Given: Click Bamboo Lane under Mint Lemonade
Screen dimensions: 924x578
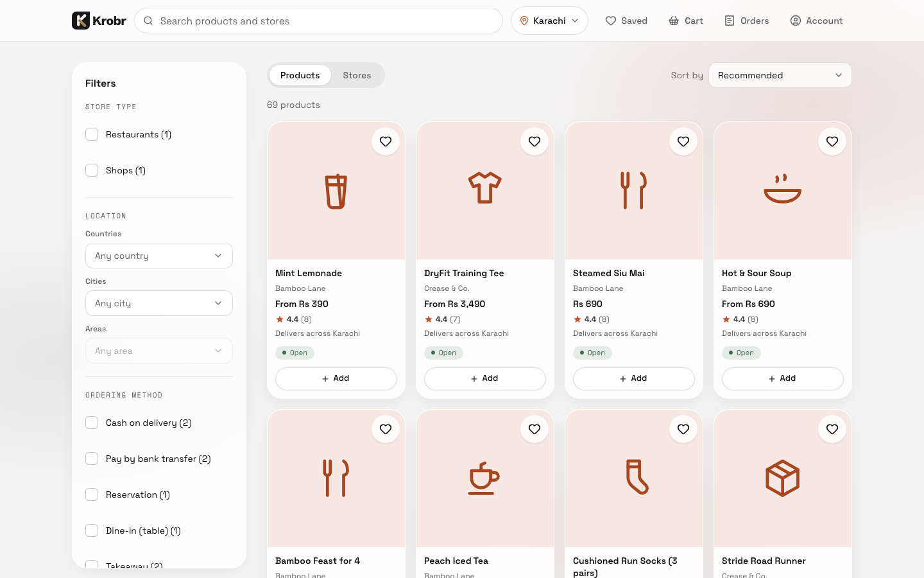Looking at the screenshot, I should pyautogui.click(x=300, y=288).
